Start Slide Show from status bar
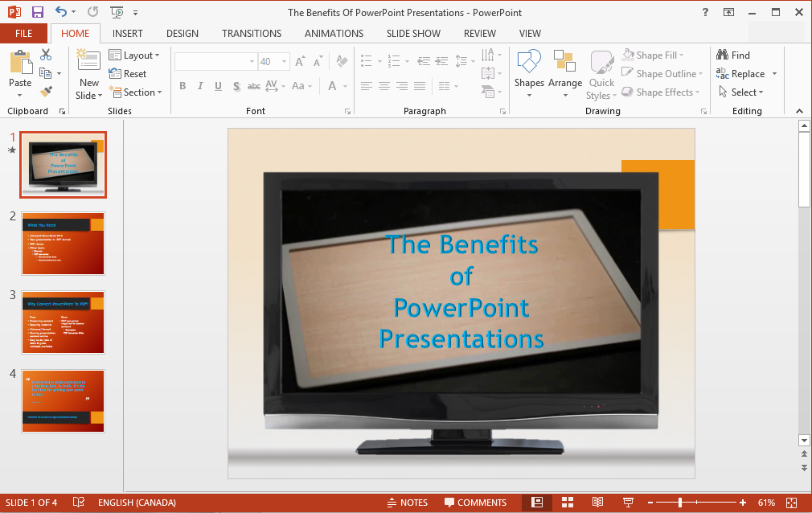812x513 pixels. (x=628, y=502)
